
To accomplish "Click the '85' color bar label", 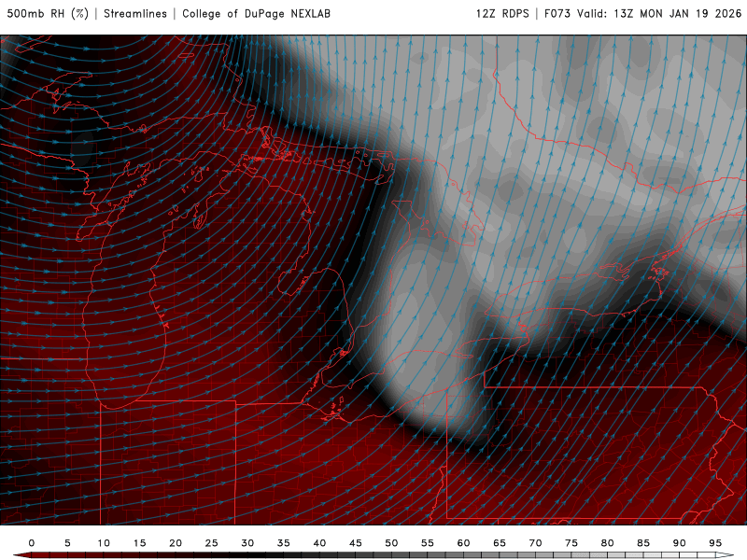I will coord(643,543).
